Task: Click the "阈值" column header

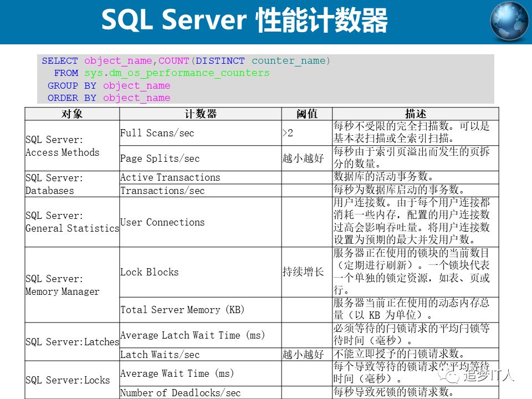Action: [x=306, y=114]
